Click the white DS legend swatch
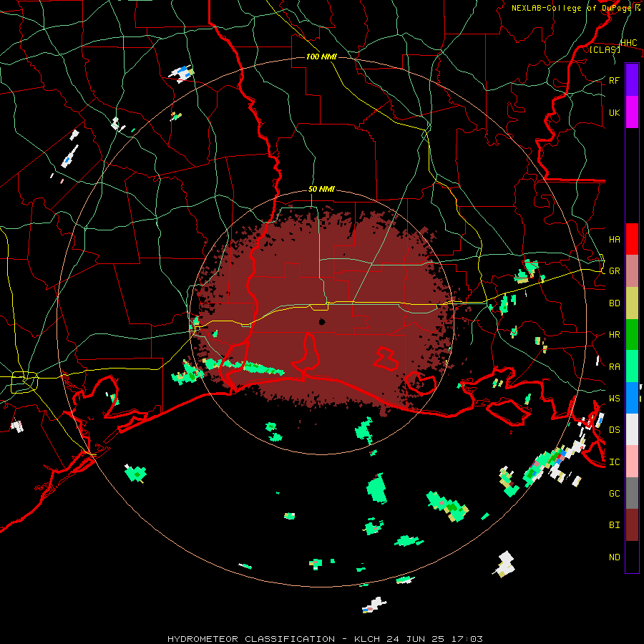Image resolution: width=644 pixels, height=644 pixels. [x=632, y=429]
